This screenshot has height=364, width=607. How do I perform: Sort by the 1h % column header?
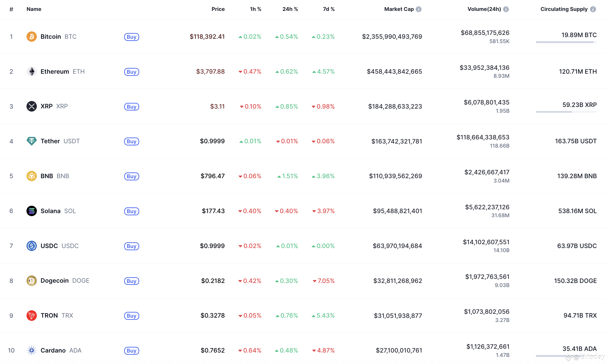255,9
